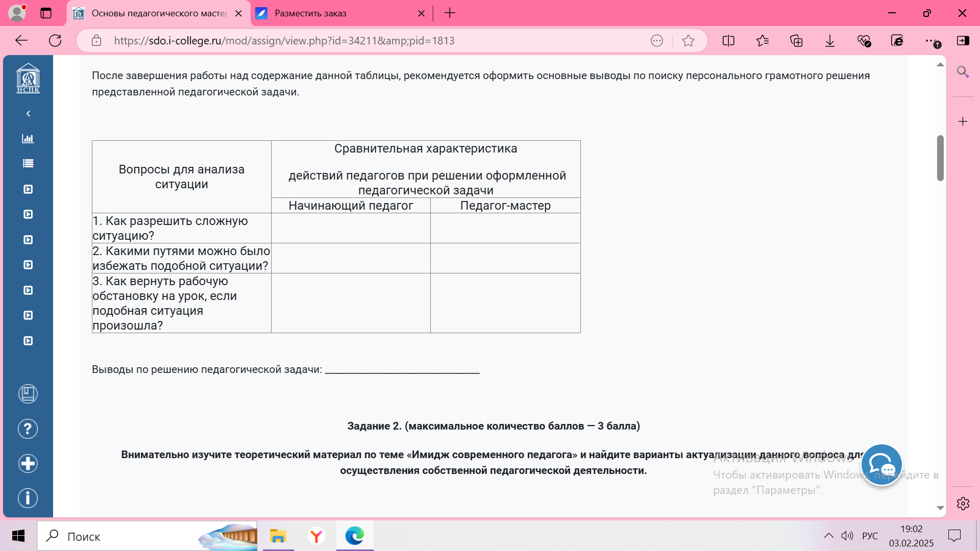
Task: Go back to the previous page
Action: pos(21,41)
